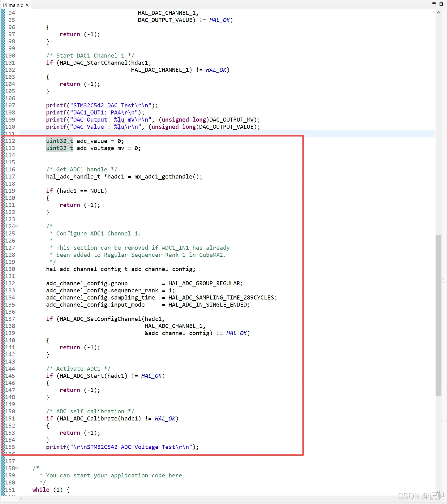Click DAC_OUTPUT_VALUE on line 95

pos(165,20)
